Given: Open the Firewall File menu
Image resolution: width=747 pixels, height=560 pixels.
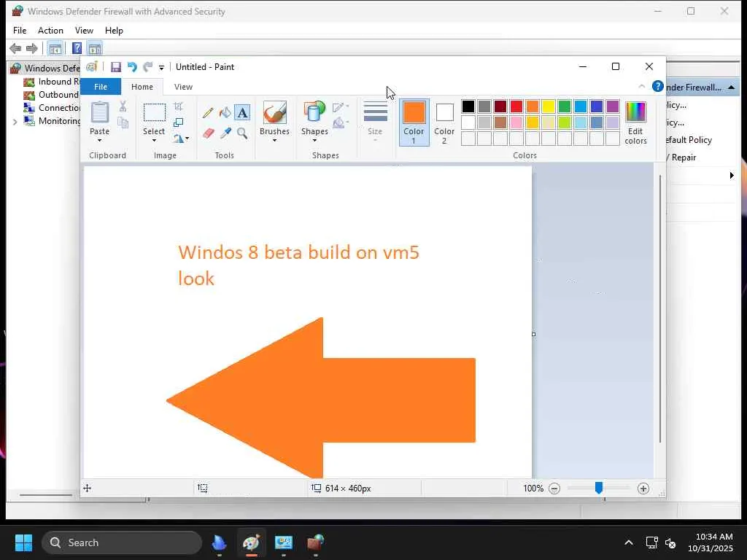Looking at the screenshot, I should 20,31.
